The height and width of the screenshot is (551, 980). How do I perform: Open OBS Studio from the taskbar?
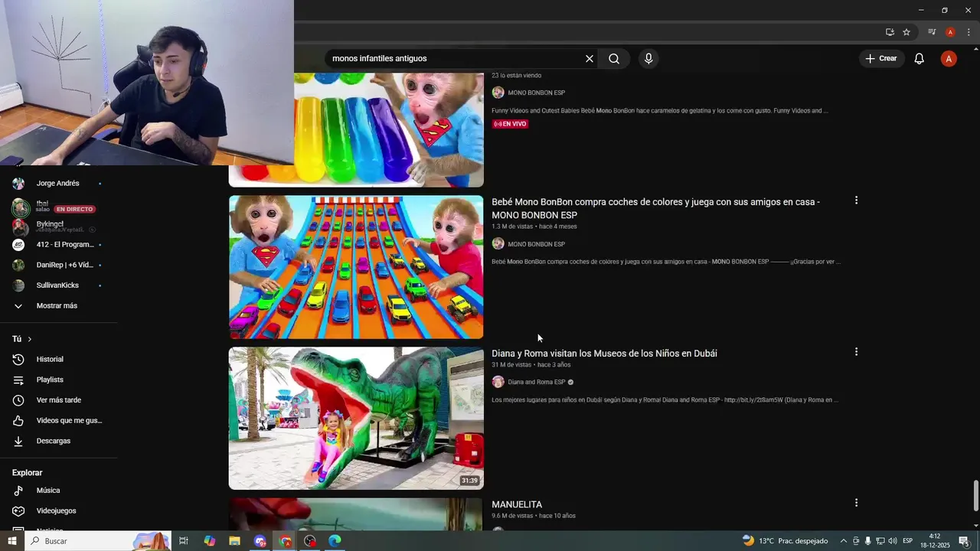click(310, 541)
